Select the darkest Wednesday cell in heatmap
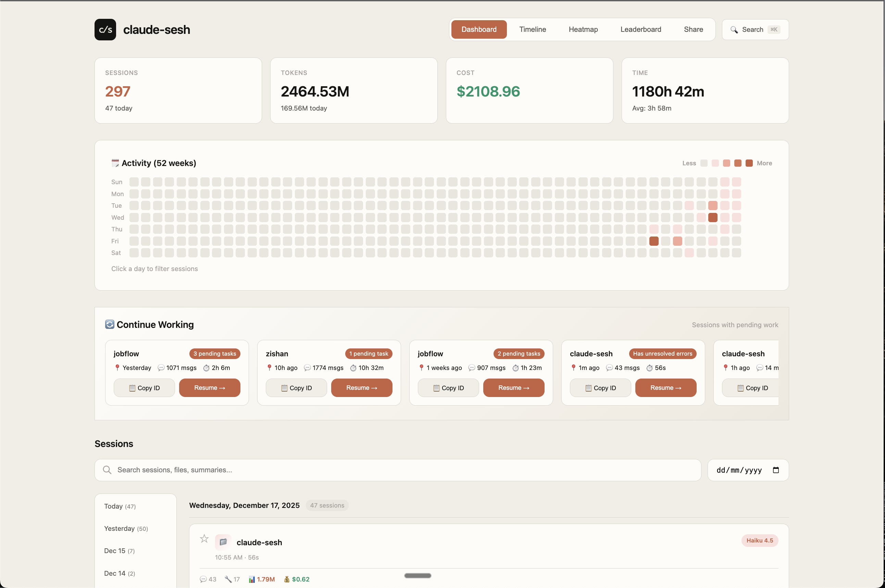Image resolution: width=885 pixels, height=588 pixels. 713,217
